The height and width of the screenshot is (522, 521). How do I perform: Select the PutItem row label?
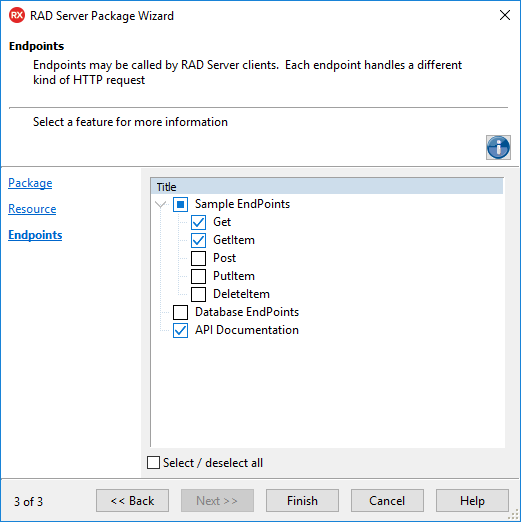[234, 276]
